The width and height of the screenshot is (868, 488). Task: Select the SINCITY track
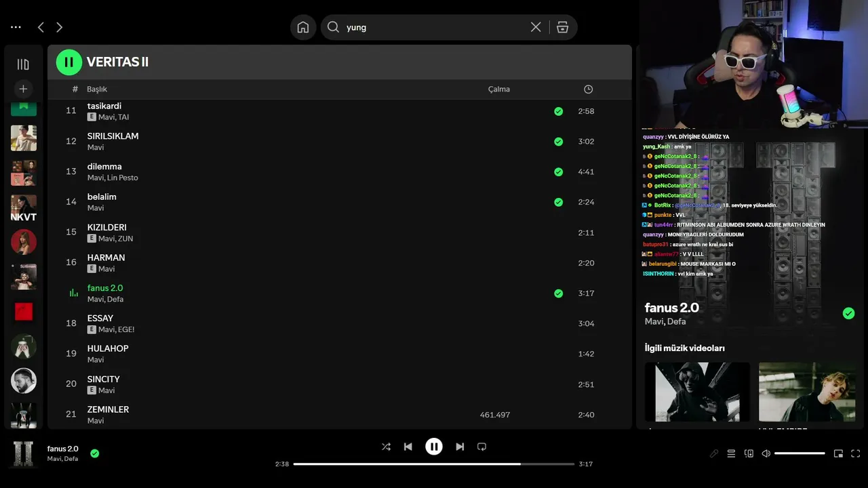point(339,384)
